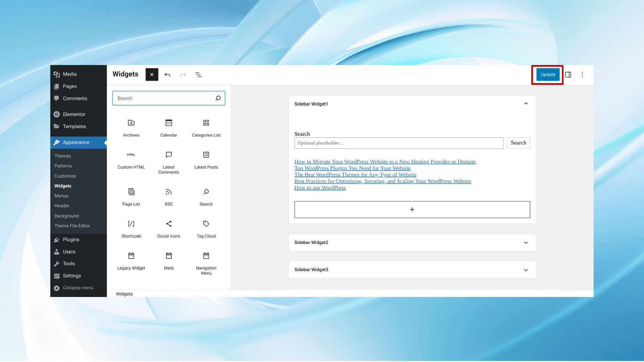Add the RSS block
Screen dimensions: 644x362
click(x=169, y=197)
